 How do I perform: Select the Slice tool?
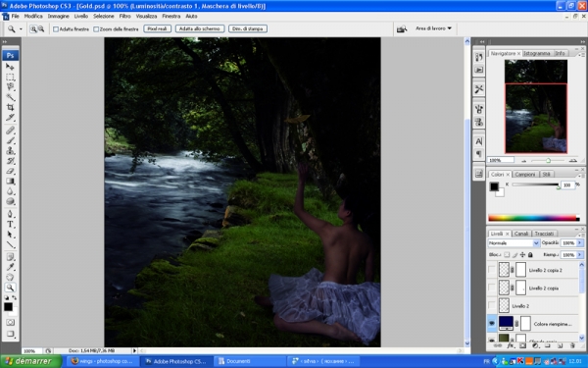pos(10,117)
